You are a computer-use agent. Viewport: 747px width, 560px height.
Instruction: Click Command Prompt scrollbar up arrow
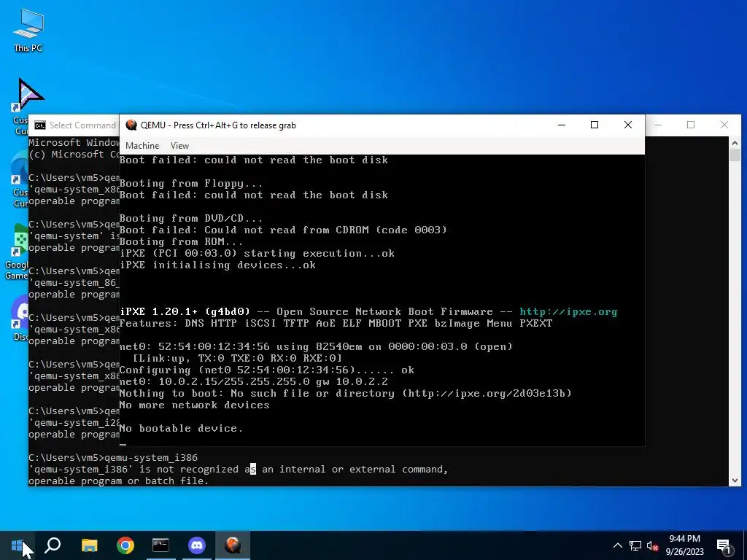[x=735, y=142]
